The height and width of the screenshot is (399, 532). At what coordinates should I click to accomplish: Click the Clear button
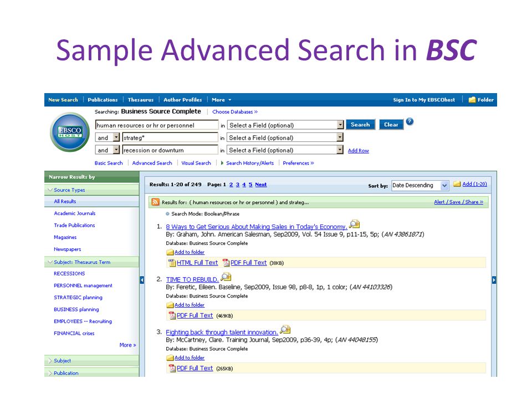point(391,125)
